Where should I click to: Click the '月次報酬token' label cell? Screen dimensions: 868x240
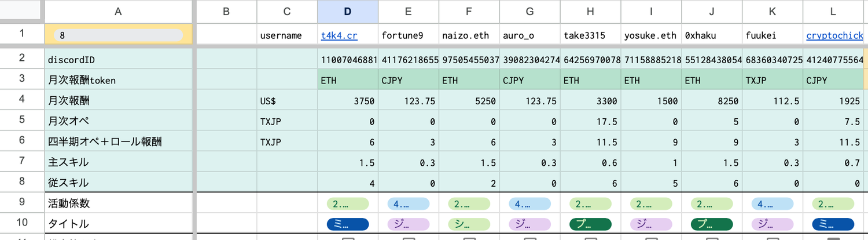[x=118, y=80]
